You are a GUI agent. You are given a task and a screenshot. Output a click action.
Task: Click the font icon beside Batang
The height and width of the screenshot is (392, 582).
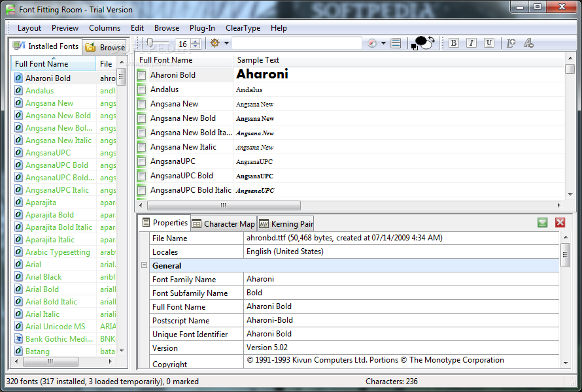coord(18,351)
